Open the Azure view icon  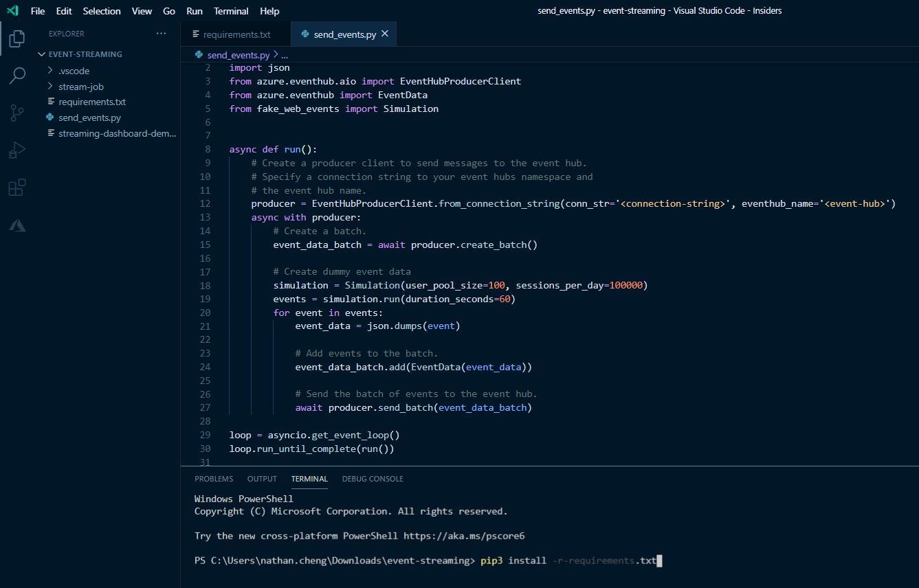click(x=17, y=225)
